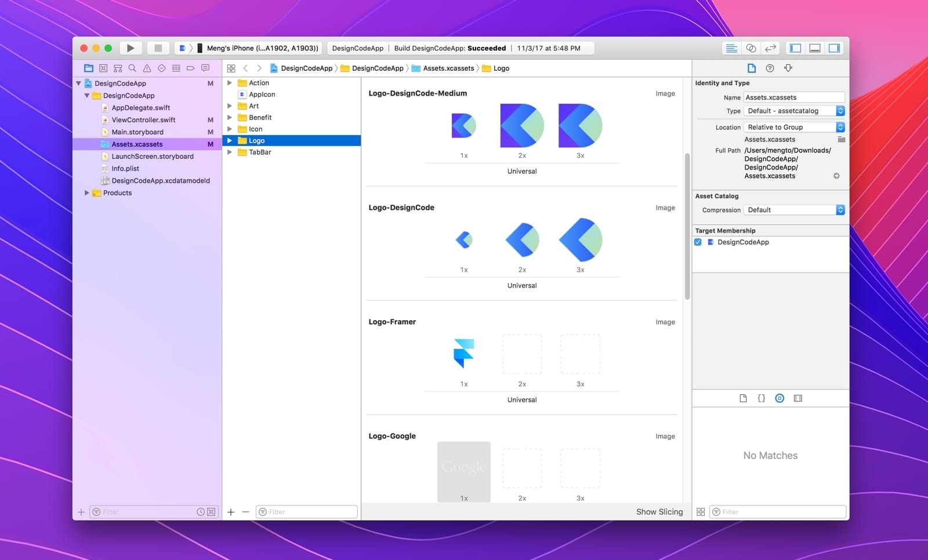The width and height of the screenshot is (928, 560).
Task: Open the Type dropdown for asset catalog
Action: pos(794,111)
